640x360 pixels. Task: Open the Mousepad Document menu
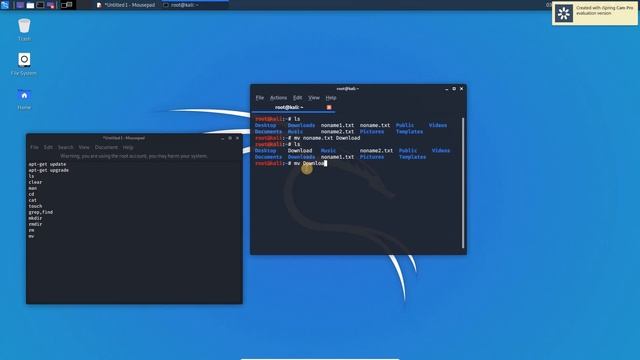[x=106, y=147]
